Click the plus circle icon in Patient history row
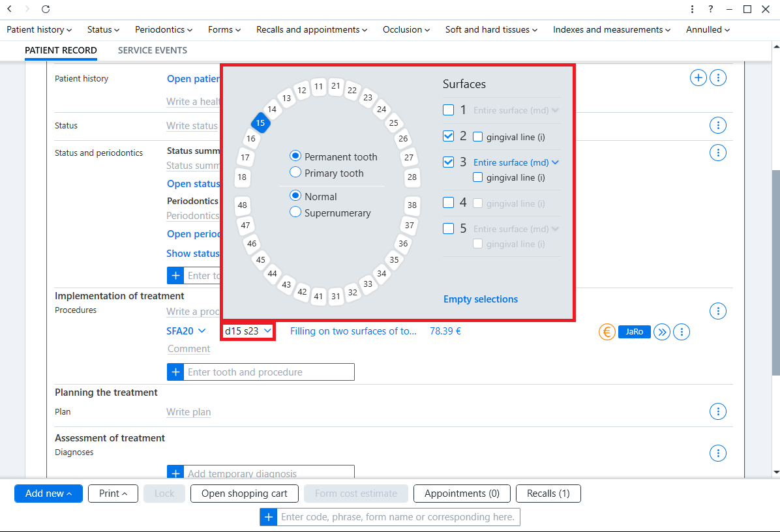 [698, 78]
